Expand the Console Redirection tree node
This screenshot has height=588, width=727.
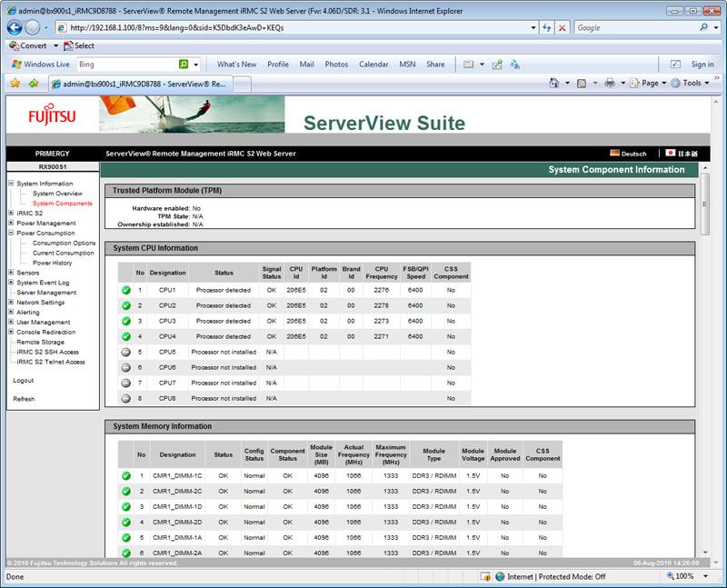click(11, 332)
